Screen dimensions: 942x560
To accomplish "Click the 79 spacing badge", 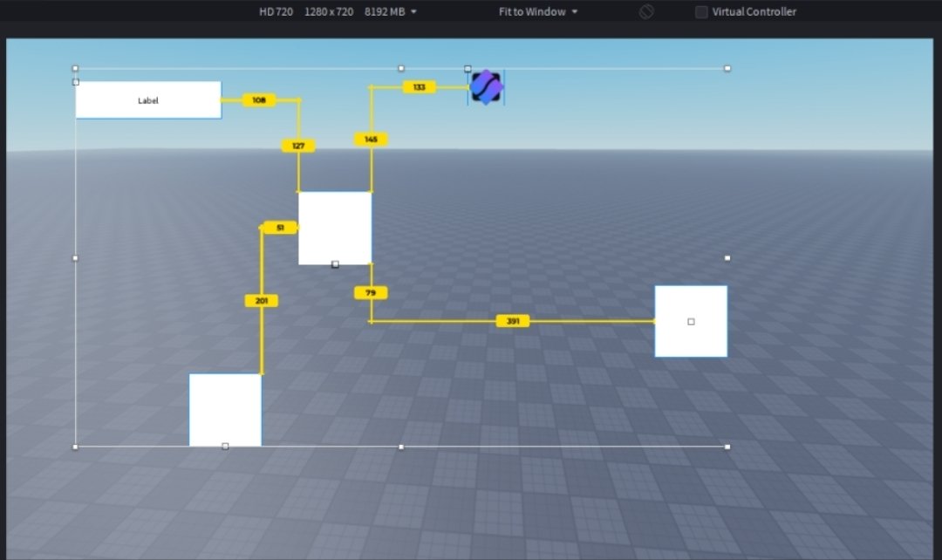I will (x=371, y=292).
